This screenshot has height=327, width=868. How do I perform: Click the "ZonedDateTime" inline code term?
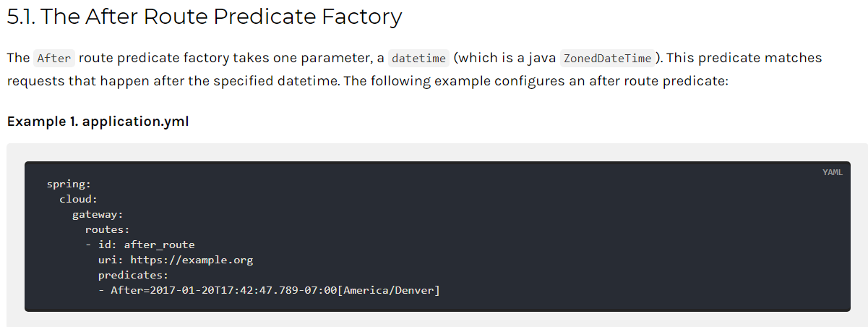point(607,59)
